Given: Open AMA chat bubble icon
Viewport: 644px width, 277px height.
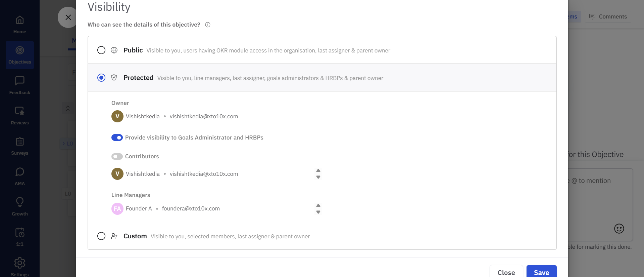Looking at the screenshot, I should (20, 172).
